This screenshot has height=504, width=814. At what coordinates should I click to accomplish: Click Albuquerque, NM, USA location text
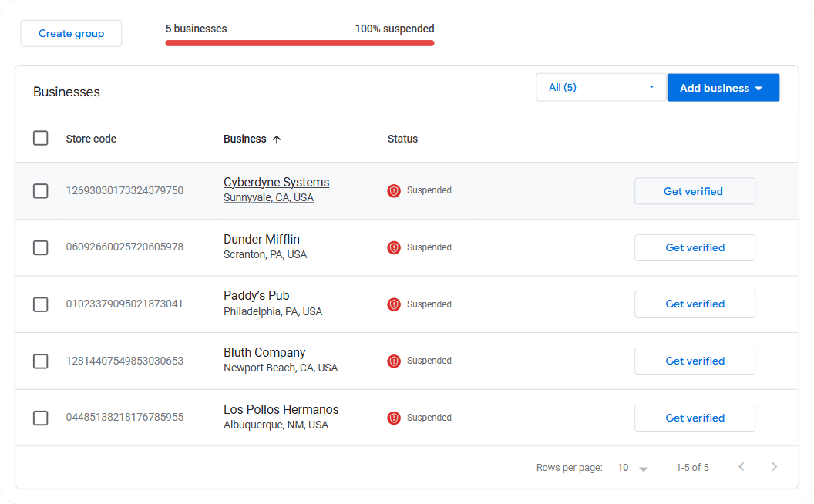coord(276,425)
